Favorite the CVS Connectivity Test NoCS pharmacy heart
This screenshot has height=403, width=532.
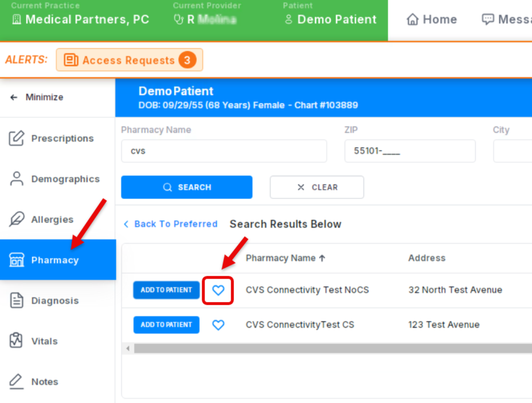click(218, 290)
